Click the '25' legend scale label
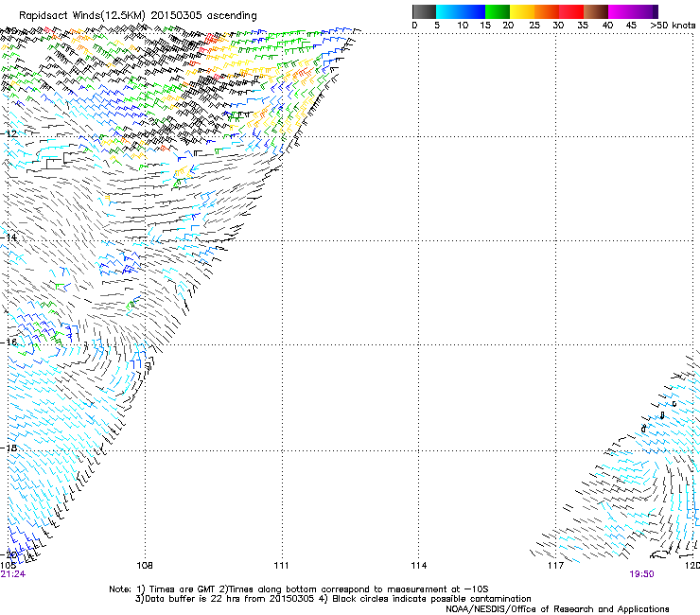 [x=534, y=26]
